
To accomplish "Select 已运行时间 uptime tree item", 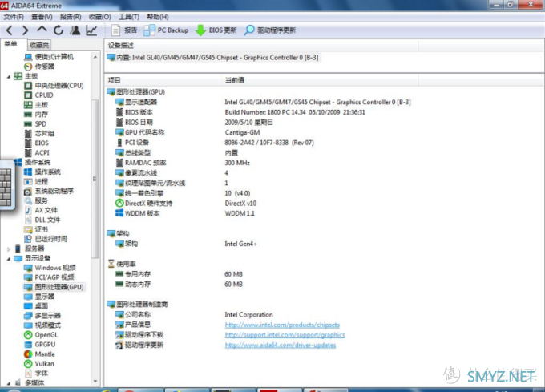I will [46, 239].
